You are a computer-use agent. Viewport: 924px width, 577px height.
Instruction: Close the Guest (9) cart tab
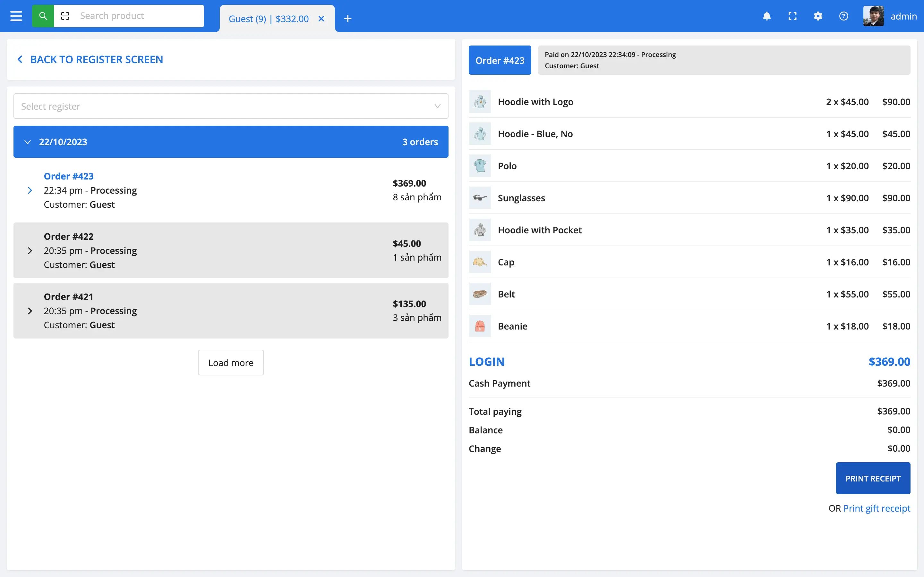[x=321, y=19]
